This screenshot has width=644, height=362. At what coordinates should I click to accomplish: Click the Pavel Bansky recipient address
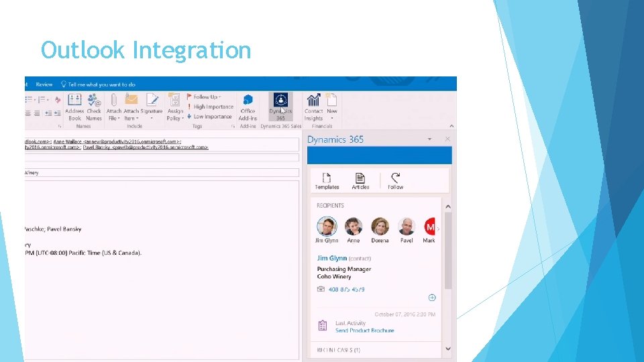click(x=146, y=147)
